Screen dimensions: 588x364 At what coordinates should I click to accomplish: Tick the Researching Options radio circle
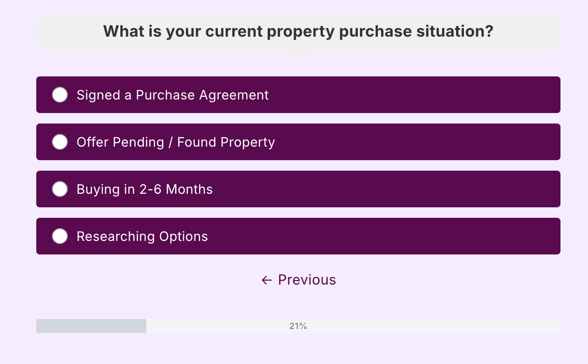coord(60,236)
